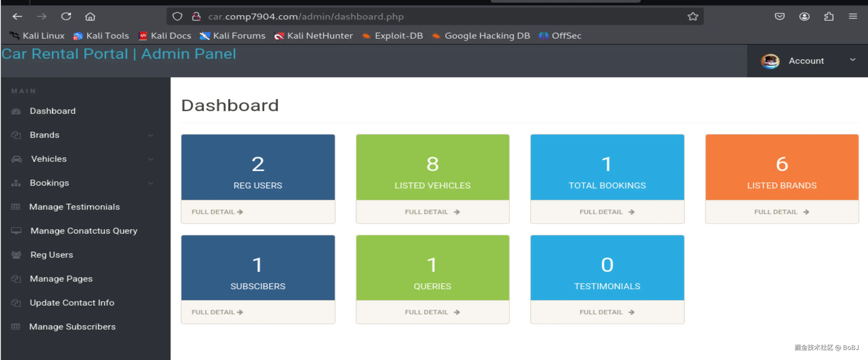Click the Pocket save icon
This screenshot has width=868, height=360.
click(x=779, y=16)
